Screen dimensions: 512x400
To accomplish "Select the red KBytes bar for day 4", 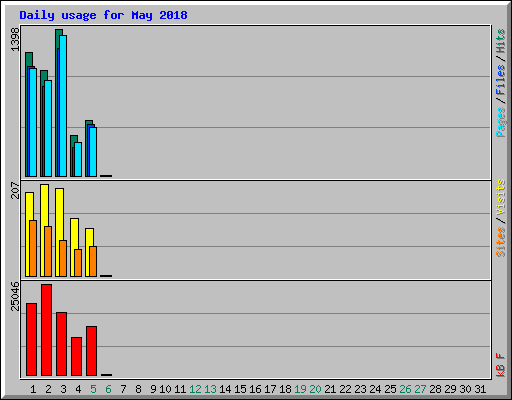I will [x=76, y=356].
